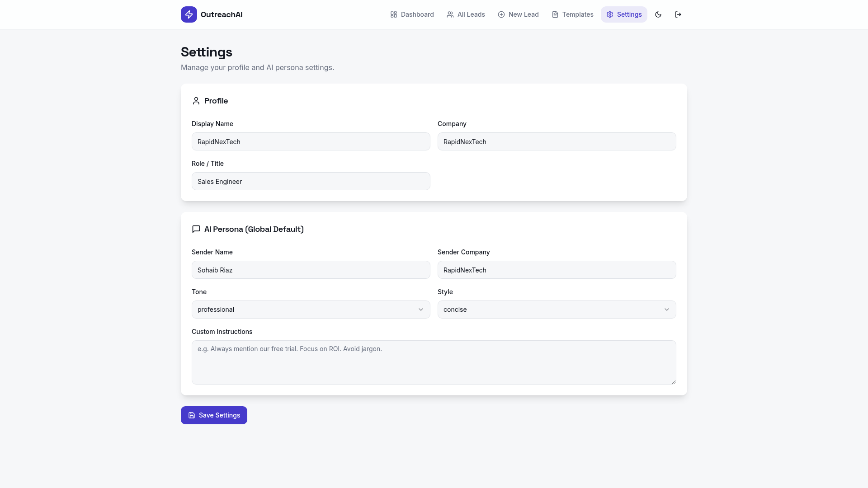
Task: Click the 'Sender Name' label
Action: [212, 252]
